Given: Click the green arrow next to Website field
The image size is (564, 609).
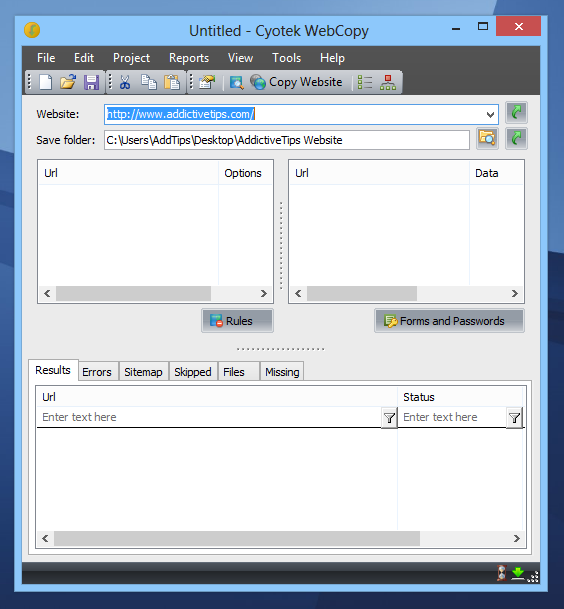Looking at the screenshot, I should pos(516,113).
